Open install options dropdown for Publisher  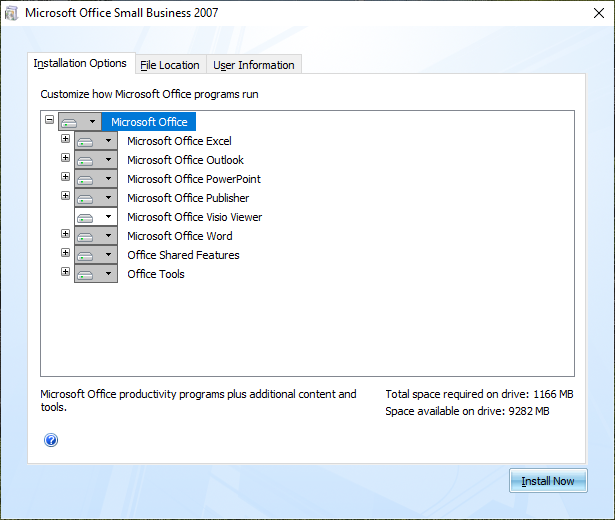(96, 198)
